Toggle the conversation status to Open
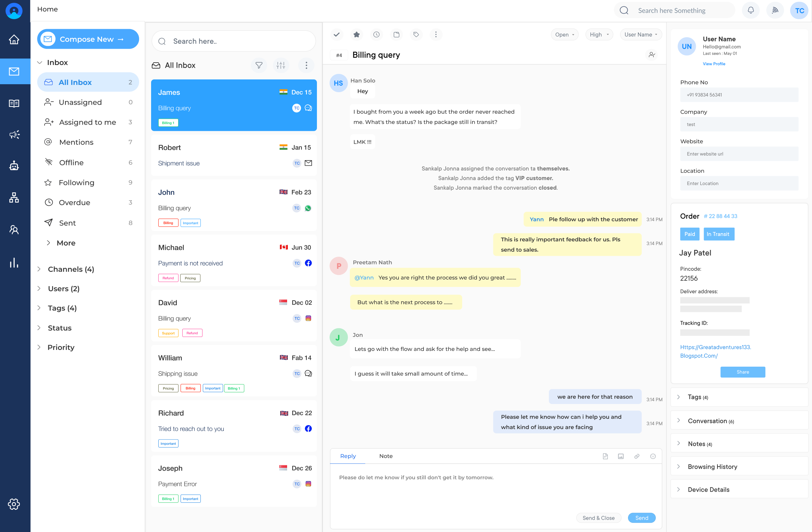This screenshot has height=532, width=812. pyautogui.click(x=564, y=35)
